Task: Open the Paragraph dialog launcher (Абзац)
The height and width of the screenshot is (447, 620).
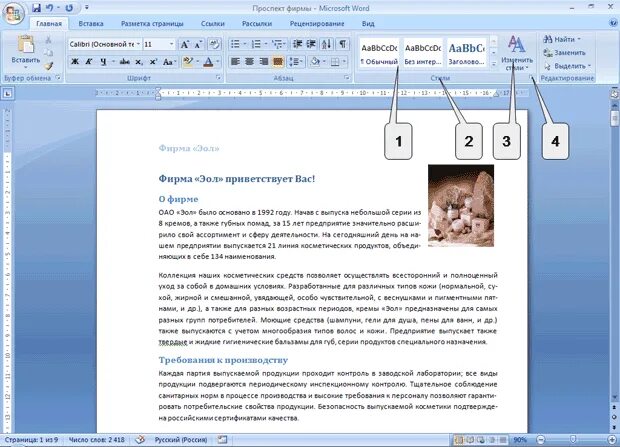Action: point(347,78)
